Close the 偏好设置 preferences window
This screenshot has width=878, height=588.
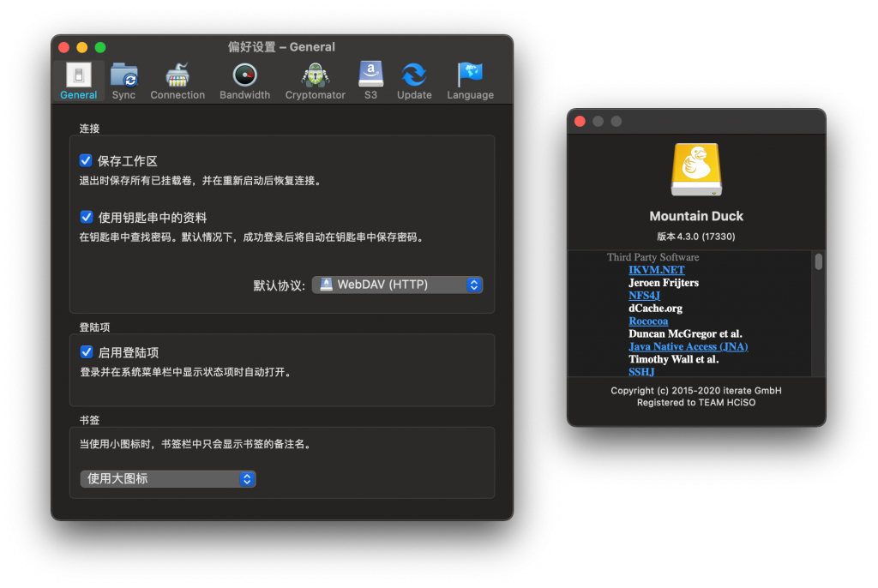tap(63, 48)
